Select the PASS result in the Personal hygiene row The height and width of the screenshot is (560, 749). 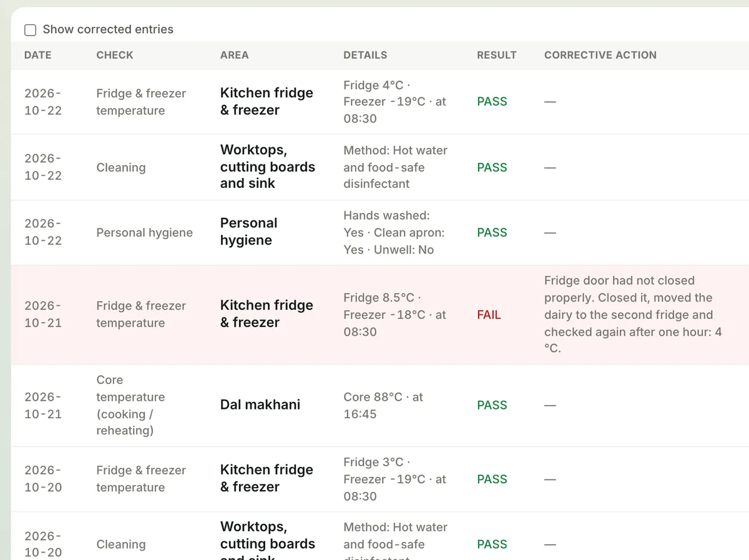[x=492, y=233]
